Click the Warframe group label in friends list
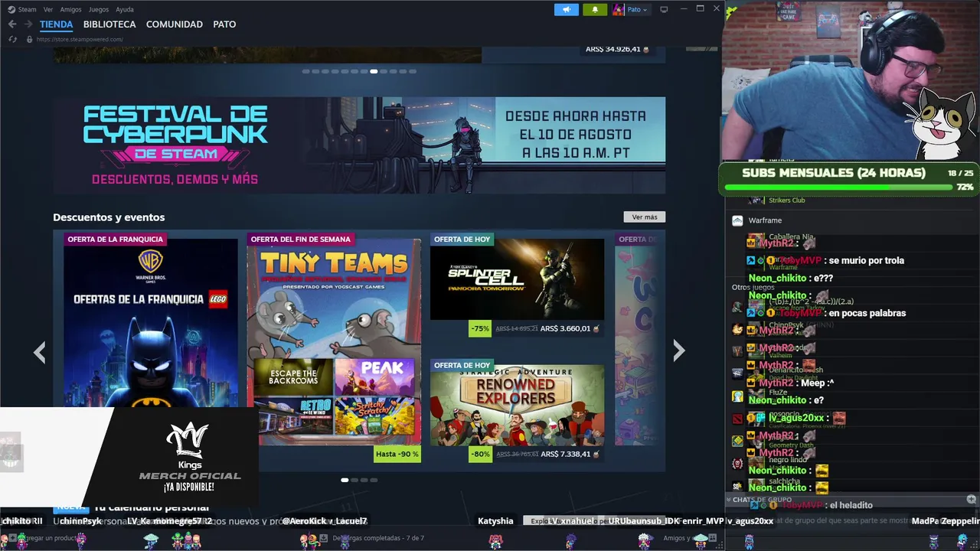Viewport: 980px width, 551px height. (x=765, y=220)
